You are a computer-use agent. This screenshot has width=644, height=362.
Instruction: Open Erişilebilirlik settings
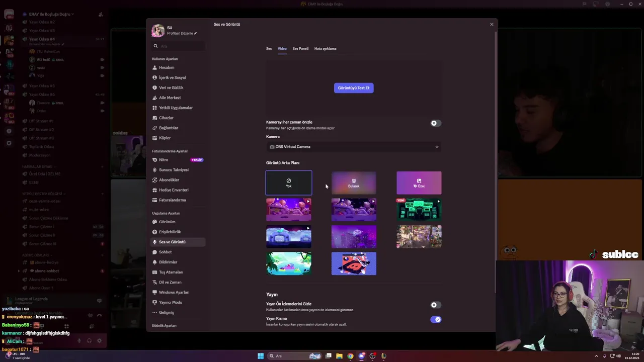pos(178,232)
